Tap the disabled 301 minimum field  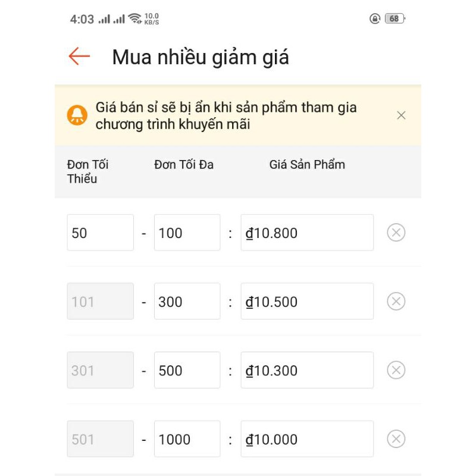100,371
